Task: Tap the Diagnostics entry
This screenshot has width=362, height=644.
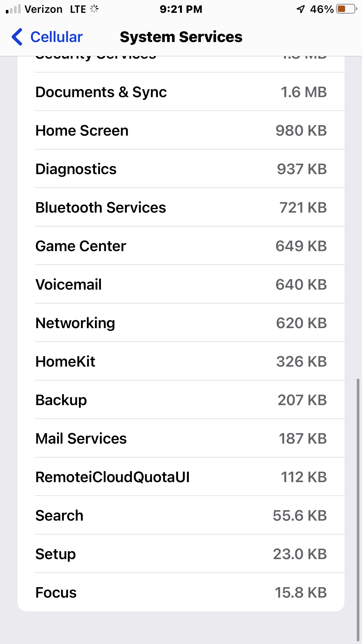Action: 181,169
